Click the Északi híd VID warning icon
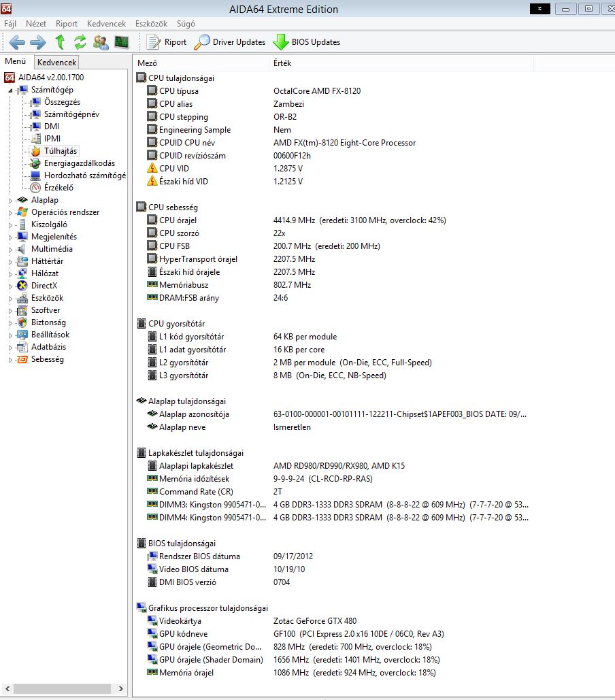 tap(152, 181)
